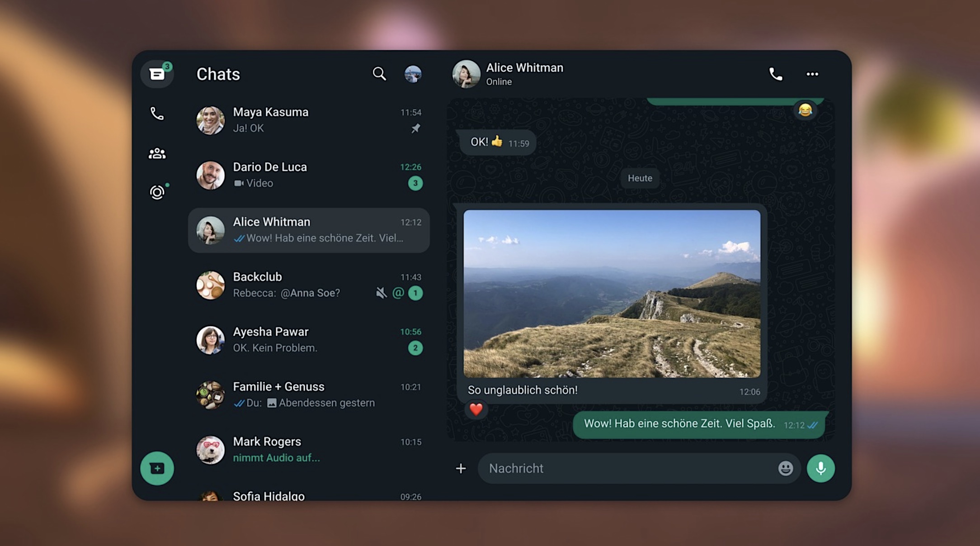Open emoji picker in message field

786,468
